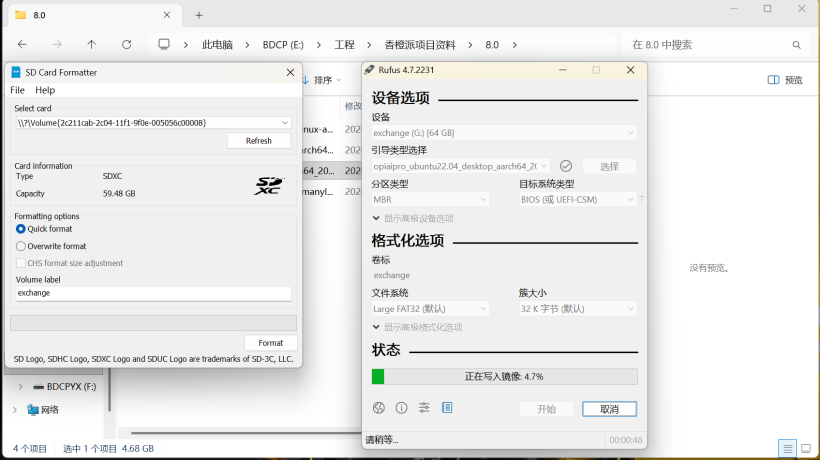The width and height of the screenshot is (820, 460).
Task: Click the 选择 select image button
Action: [609, 166]
